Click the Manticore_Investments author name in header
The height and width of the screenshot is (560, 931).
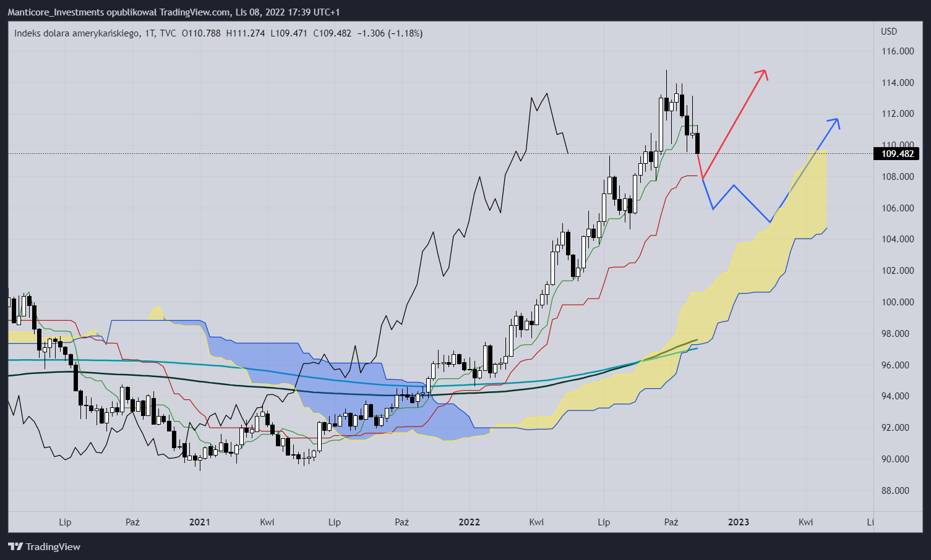(x=54, y=12)
